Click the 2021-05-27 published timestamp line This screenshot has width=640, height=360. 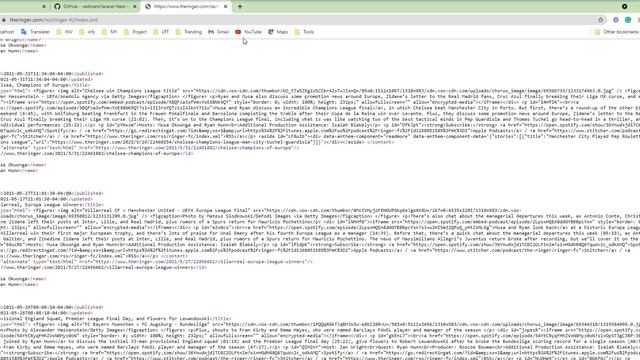(52, 193)
